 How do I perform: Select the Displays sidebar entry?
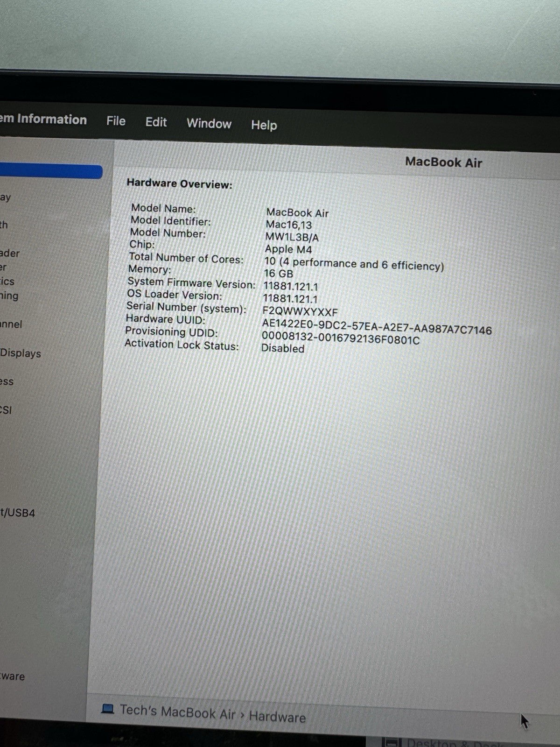(x=21, y=353)
